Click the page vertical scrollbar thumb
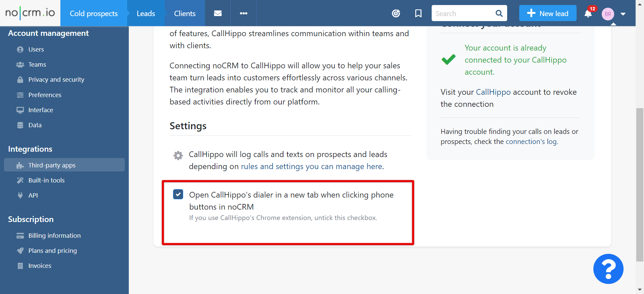The height and width of the screenshot is (294, 644). 640,185
